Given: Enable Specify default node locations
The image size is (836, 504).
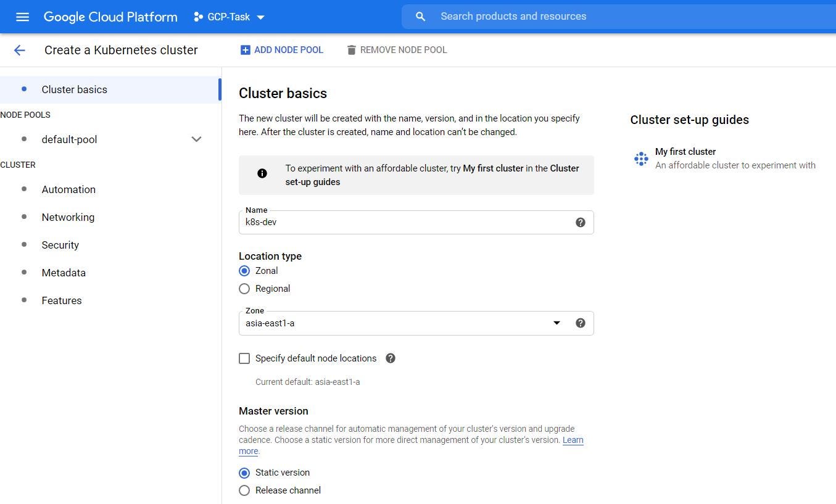Looking at the screenshot, I should click(x=244, y=358).
